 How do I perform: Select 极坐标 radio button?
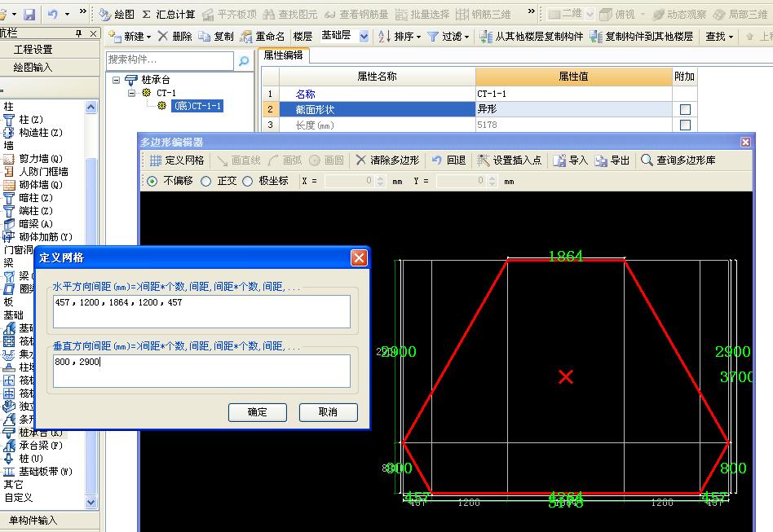click(248, 182)
